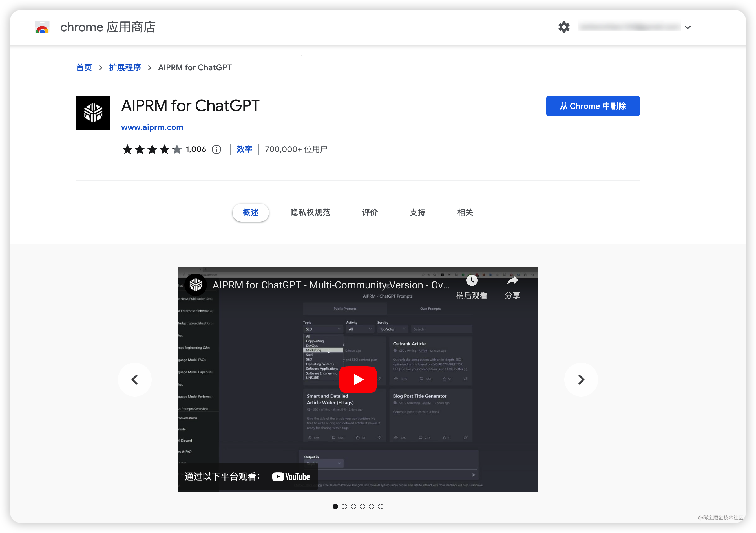Play the AIPRM overview video
Image resolution: width=756 pixels, height=533 pixels.
pos(358,379)
